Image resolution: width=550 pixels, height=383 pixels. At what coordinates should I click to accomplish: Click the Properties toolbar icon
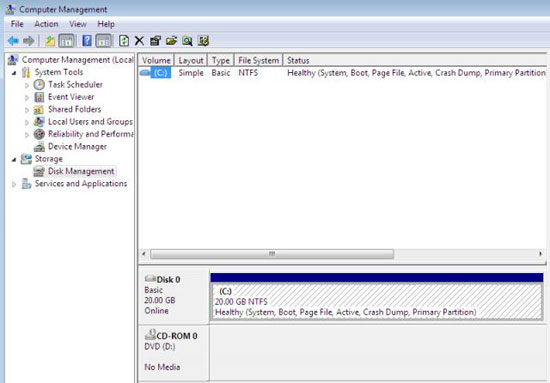pos(155,41)
